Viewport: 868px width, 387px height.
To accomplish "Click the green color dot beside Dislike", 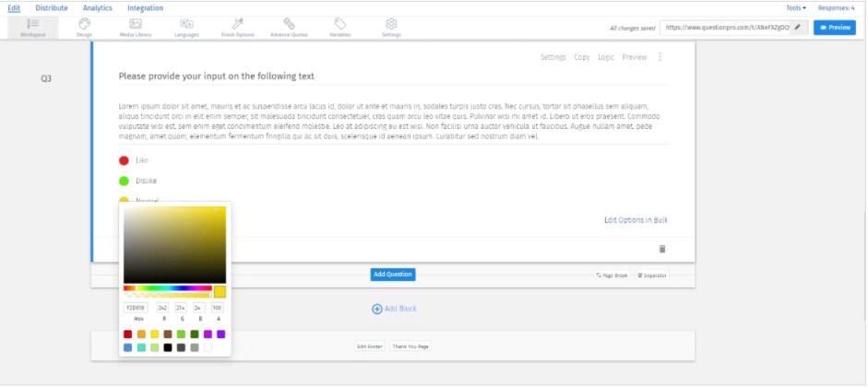I will point(124,181).
